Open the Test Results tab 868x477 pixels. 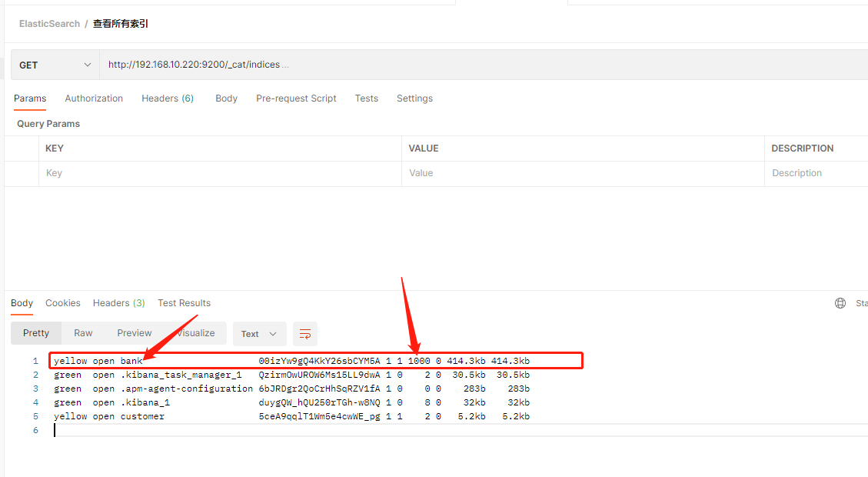point(185,303)
